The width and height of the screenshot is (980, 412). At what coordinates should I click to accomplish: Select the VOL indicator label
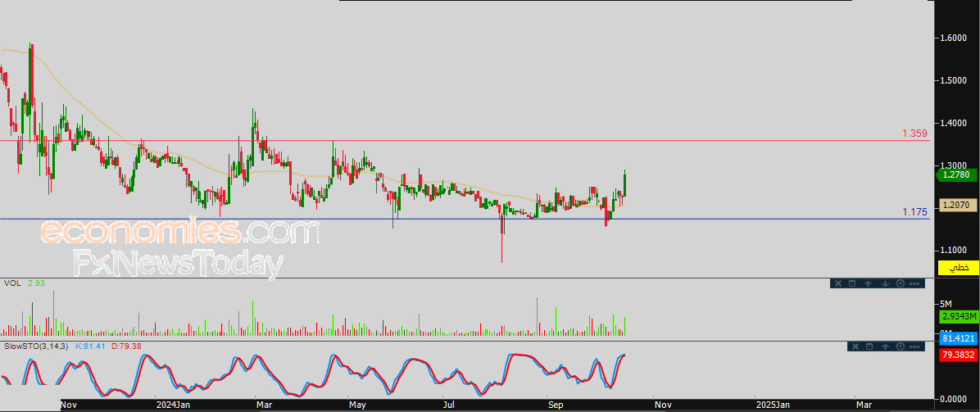click(11, 283)
